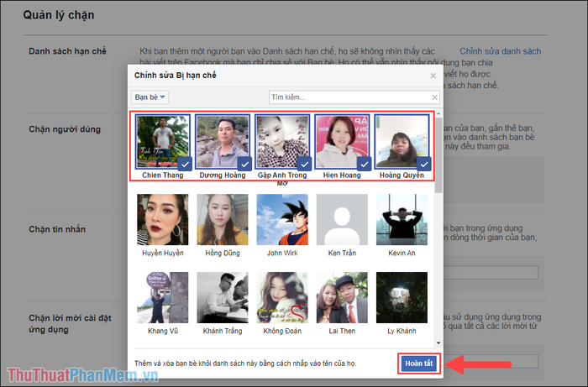Click the name Kevin An
Image resolution: width=588 pixels, height=387 pixels.
[402, 254]
